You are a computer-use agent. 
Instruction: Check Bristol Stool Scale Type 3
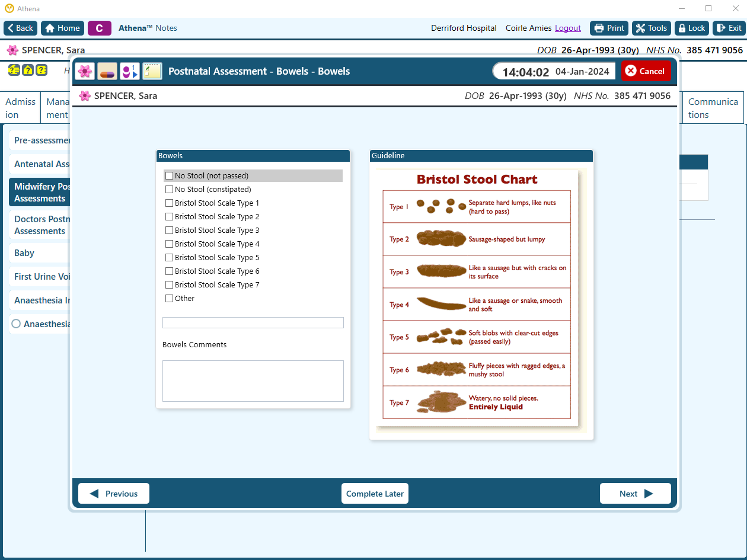170,231
